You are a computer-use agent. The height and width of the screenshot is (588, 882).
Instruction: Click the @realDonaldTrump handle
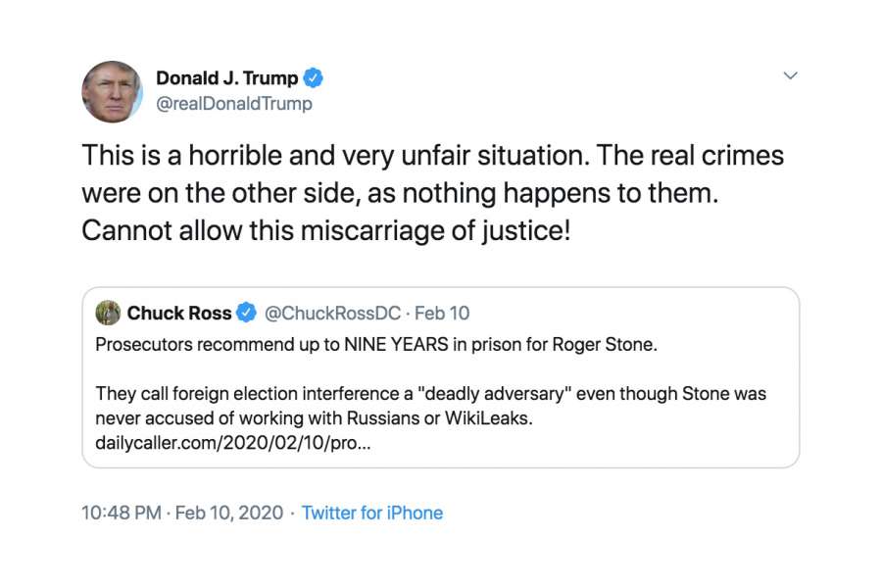pyautogui.click(x=234, y=104)
